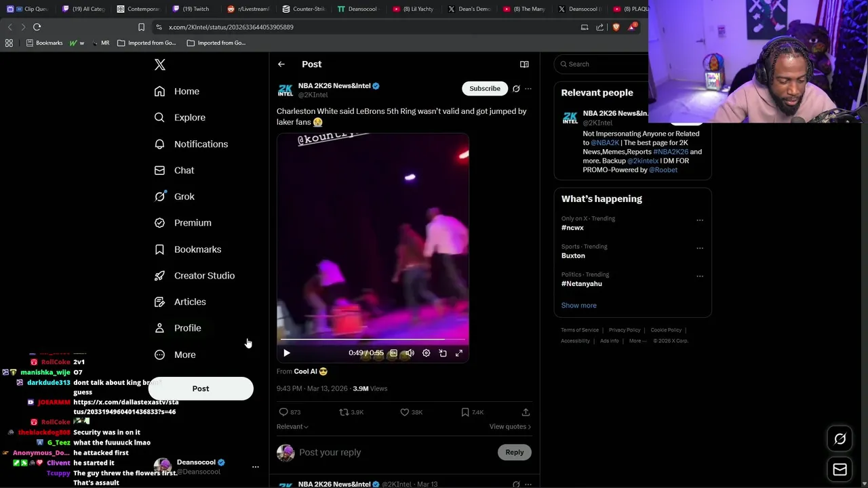Screen dimensions: 868x488
Task: Open Creator Studio in sidebar
Action: (x=195, y=275)
